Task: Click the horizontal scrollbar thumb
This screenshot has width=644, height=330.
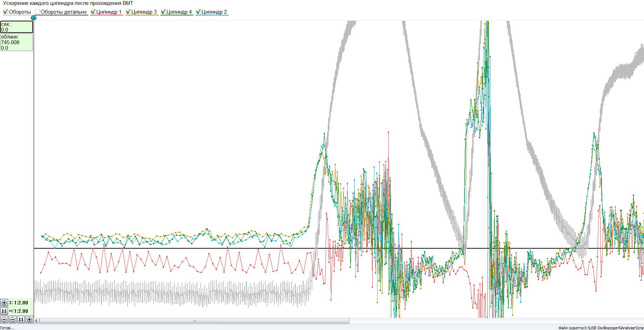Action: [x=195, y=321]
